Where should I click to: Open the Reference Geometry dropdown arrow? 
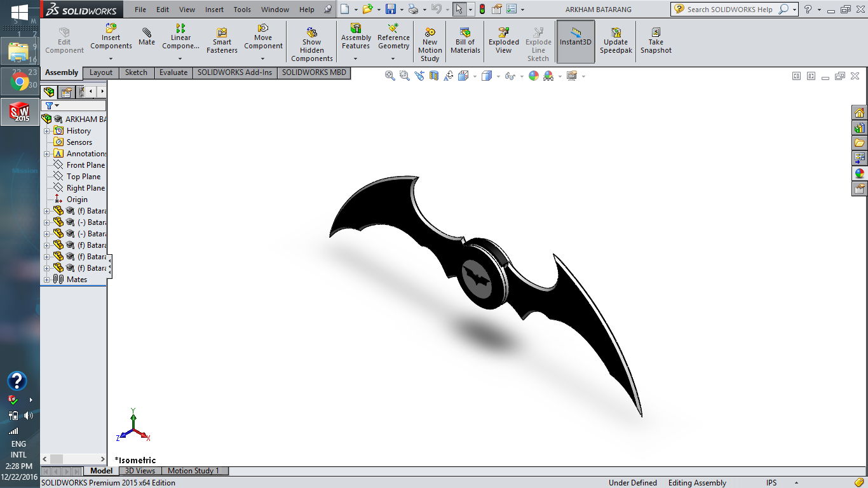(x=393, y=58)
